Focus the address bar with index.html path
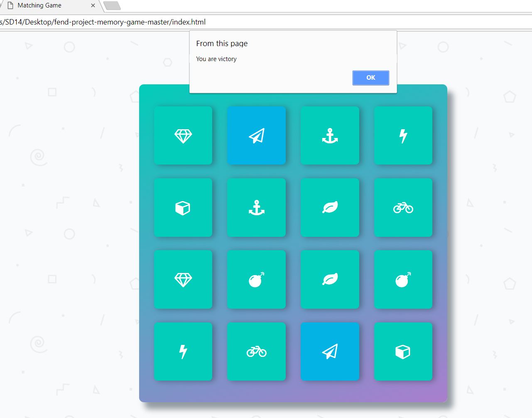This screenshot has height=418, width=532. tap(266, 22)
